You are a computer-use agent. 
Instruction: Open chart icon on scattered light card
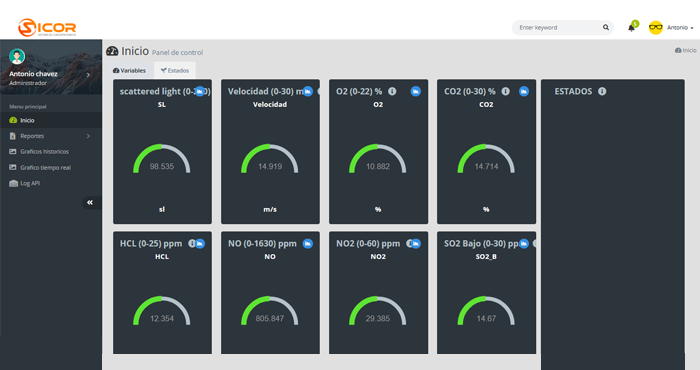tap(200, 91)
